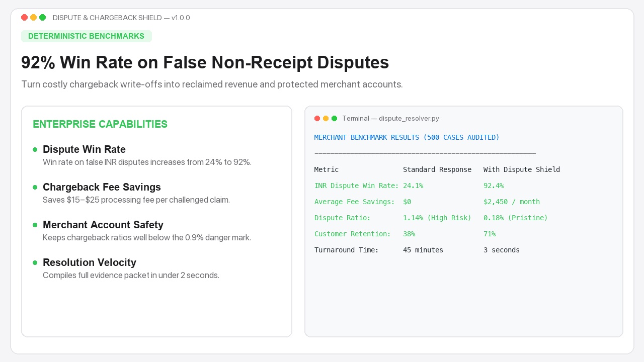This screenshot has width=644, height=362.
Task: Select the '45 minutes' turnaround value
Action: click(x=423, y=250)
